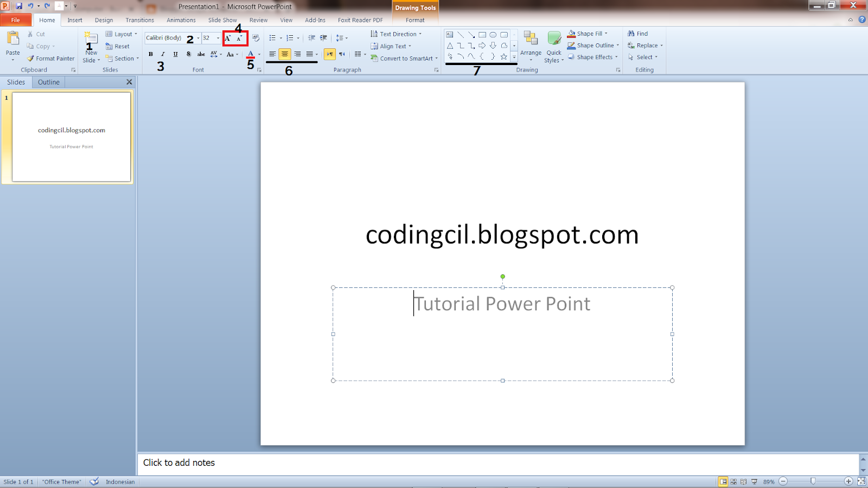This screenshot has width=868, height=488.
Task: Click the New Slide button
Action: point(91,47)
